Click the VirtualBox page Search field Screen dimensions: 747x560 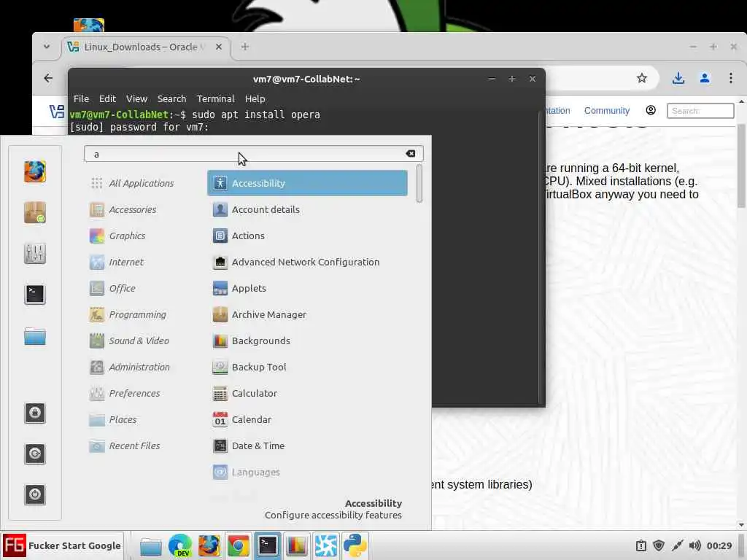700,111
